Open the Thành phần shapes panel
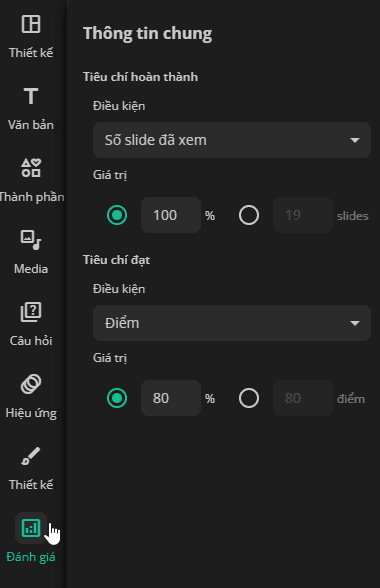This screenshot has width=380, height=588. (31, 168)
